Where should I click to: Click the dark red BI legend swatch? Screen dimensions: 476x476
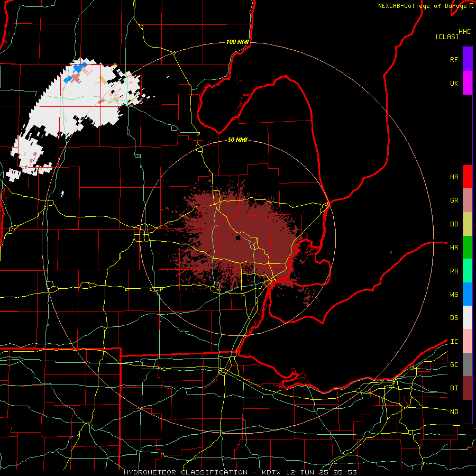tap(467, 388)
